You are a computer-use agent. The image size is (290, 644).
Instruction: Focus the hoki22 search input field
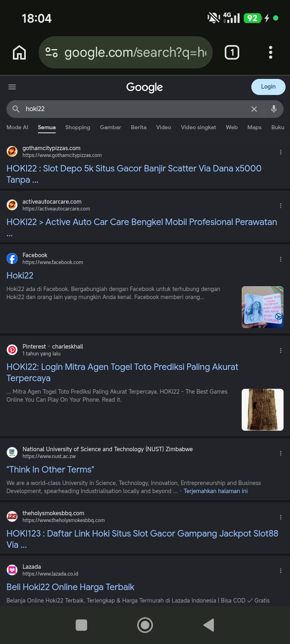133,109
